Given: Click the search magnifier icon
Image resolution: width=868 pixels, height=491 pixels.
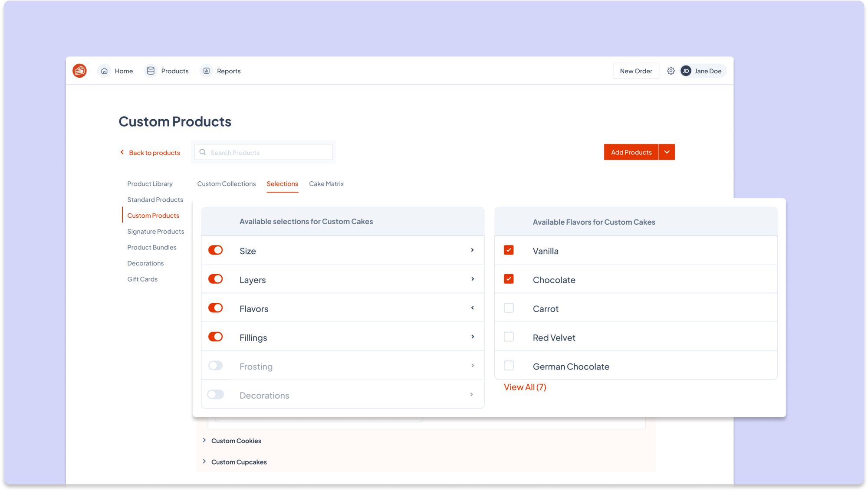Looking at the screenshot, I should point(203,152).
